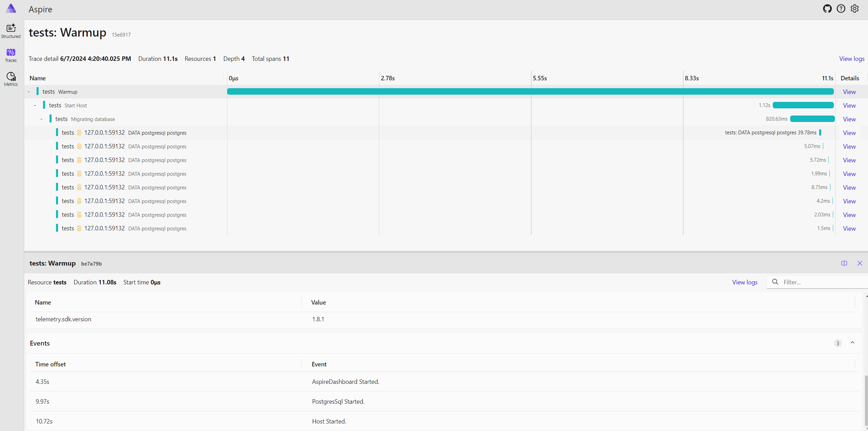
Task: Close the span details panel
Action: point(860,263)
